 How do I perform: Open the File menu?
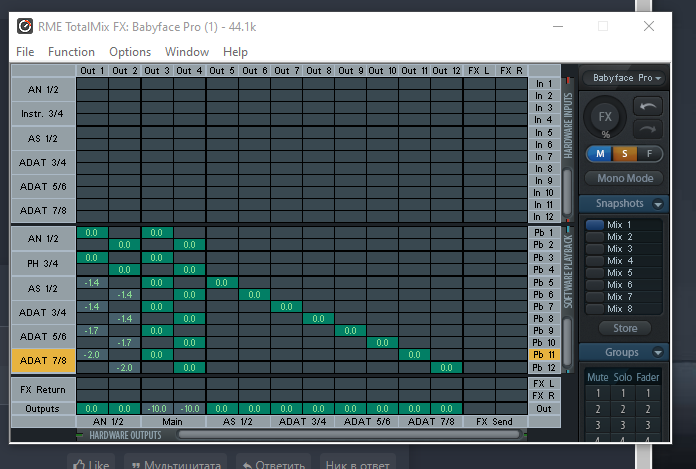click(x=25, y=52)
